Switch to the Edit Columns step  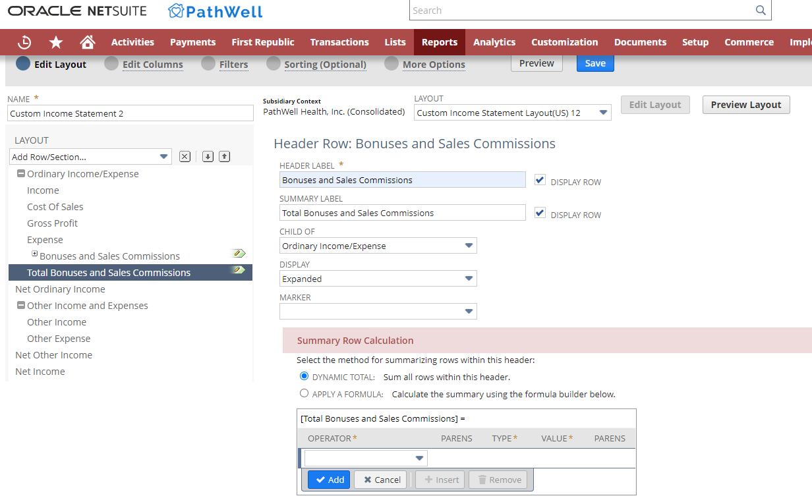coord(153,64)
